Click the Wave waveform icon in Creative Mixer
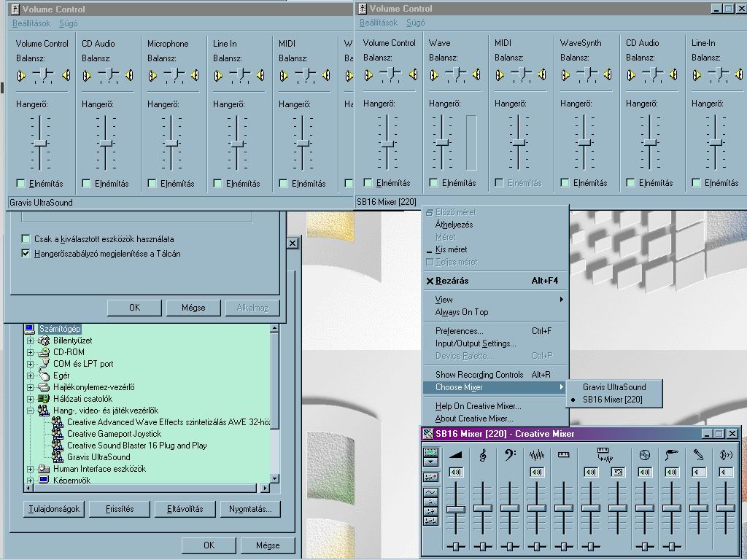The image size is (747, 560). tap(536, 455)
